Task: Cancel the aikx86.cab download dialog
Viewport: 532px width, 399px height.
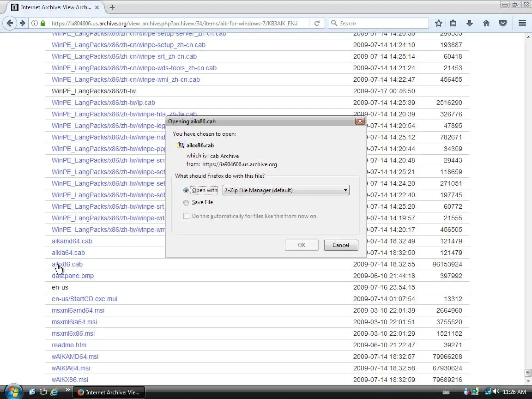Action: click(x=341, y=245)
